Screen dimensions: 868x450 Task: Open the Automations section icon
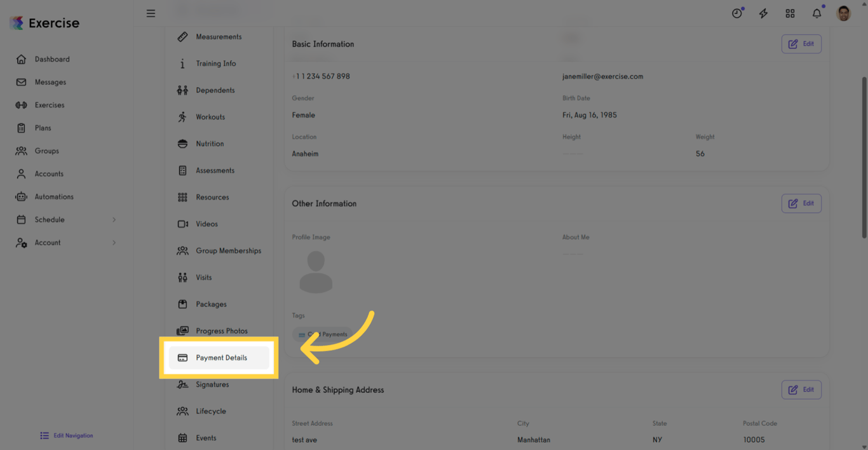pos(20,196)
